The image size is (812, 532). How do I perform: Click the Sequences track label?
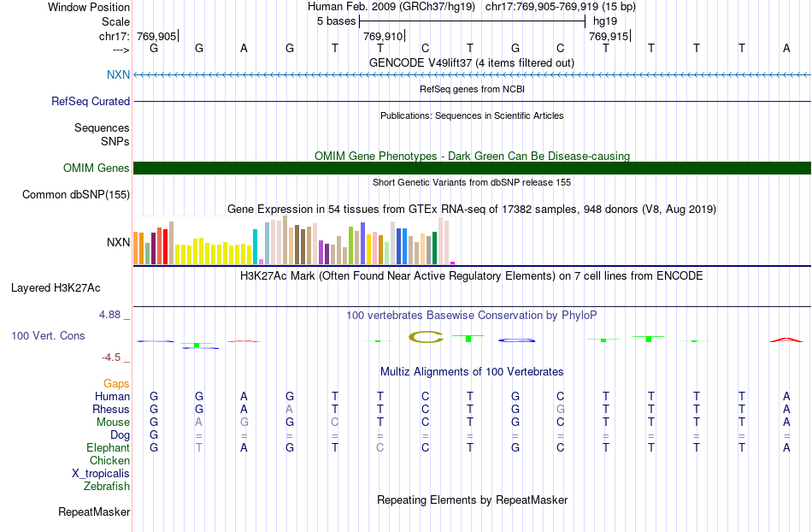[x=102, y=128]
